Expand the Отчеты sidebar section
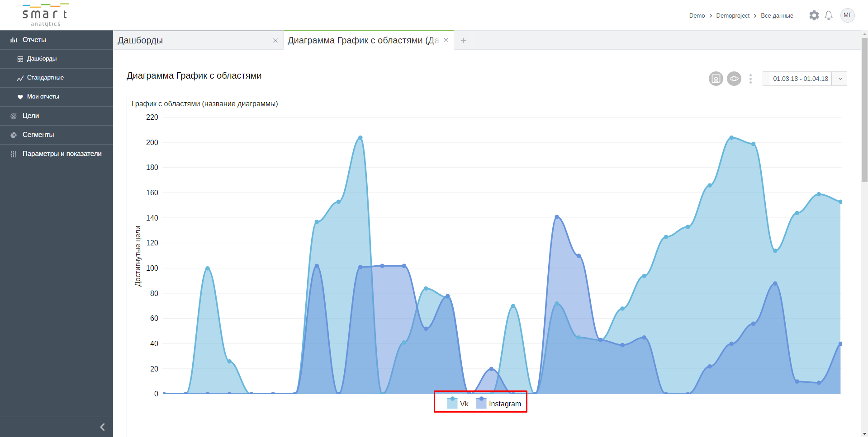The width and height of the screenshot is (868, 437). pos(34,40)
